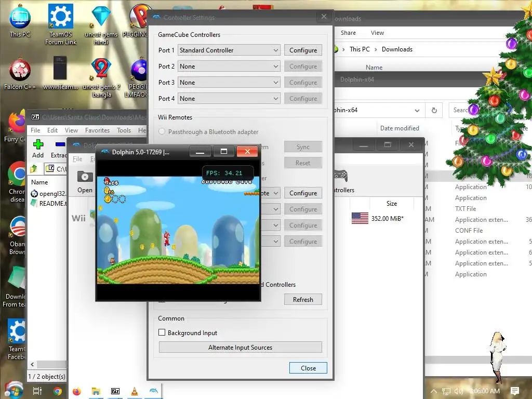
Task: Open Chrome from the taskbar
Action: tap(58, 391)
